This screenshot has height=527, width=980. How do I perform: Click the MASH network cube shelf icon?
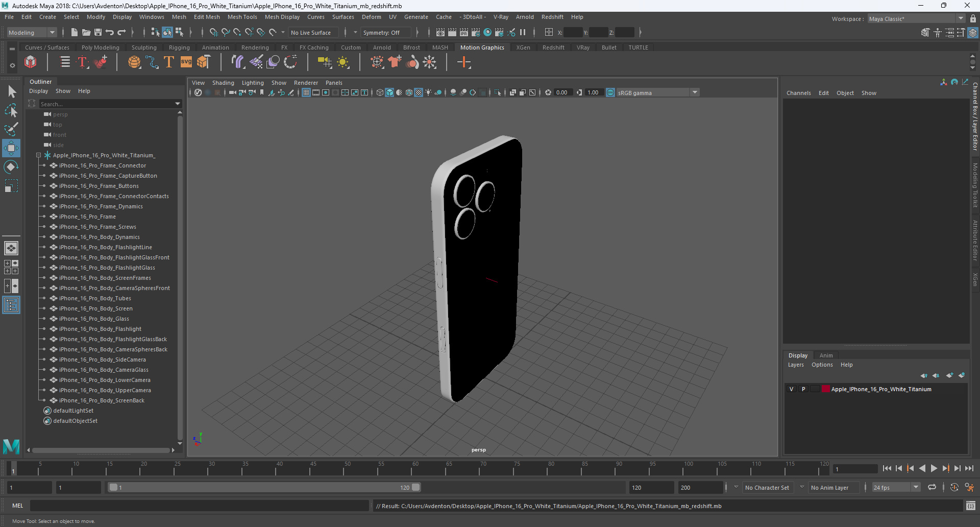(31, 62)
